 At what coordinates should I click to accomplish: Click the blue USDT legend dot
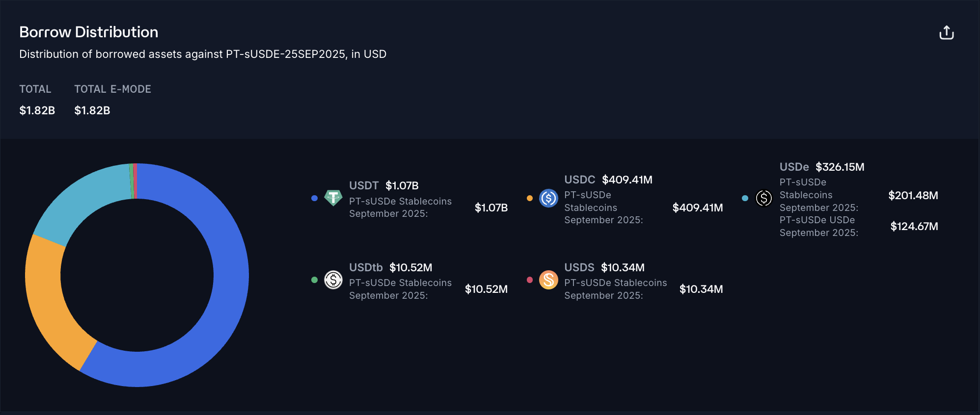314,198
